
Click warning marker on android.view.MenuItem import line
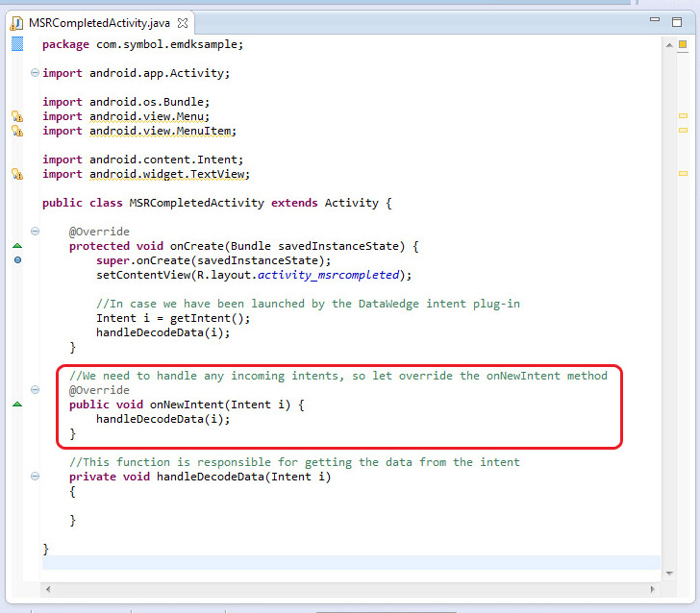pos(16,131)
